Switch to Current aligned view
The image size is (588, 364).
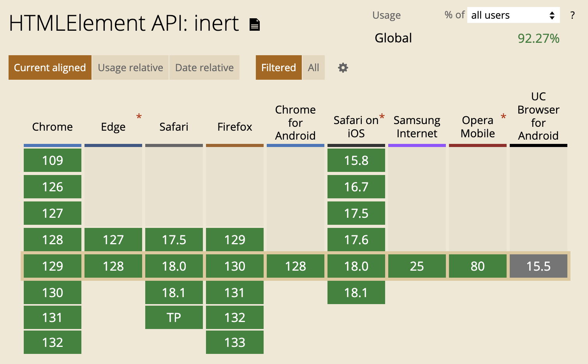[x=50, y=68]
